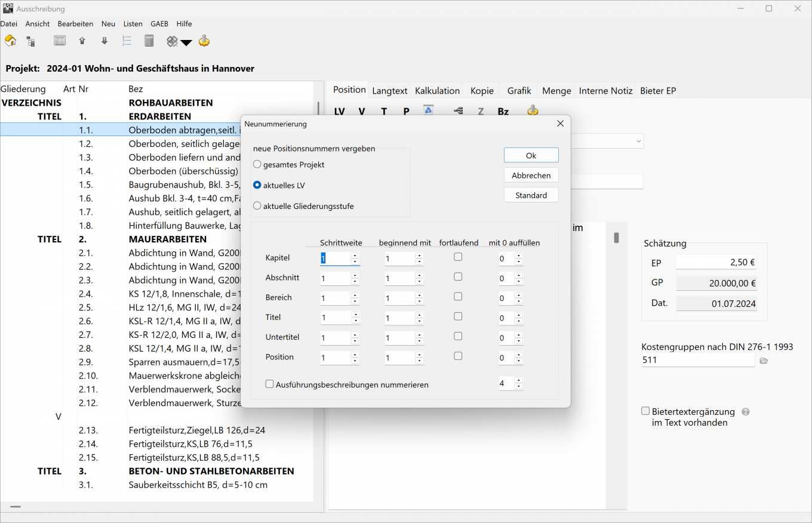The width and height of the screenshot is (812, 523).
Task: Click the Bz icon
Action: pyautogui.click(x=503, y=111)
